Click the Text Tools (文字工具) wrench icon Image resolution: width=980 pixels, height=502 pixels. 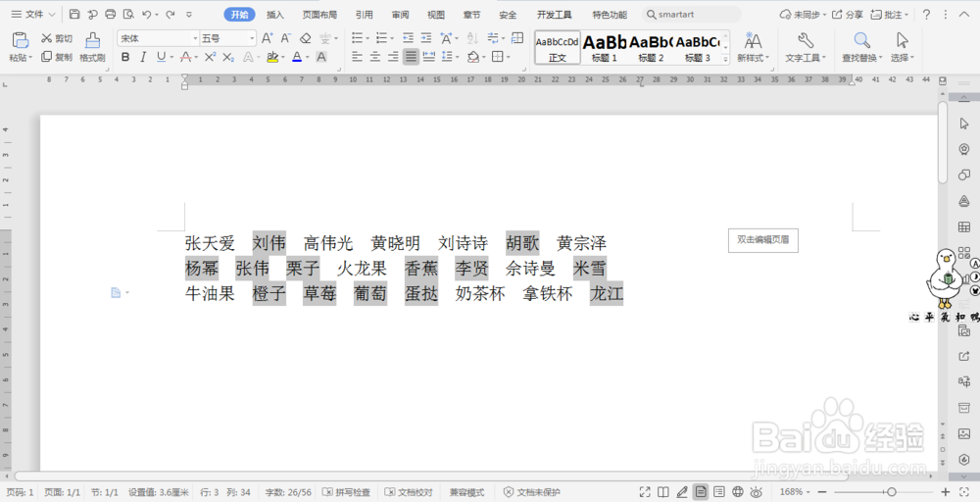click(806, 41)
